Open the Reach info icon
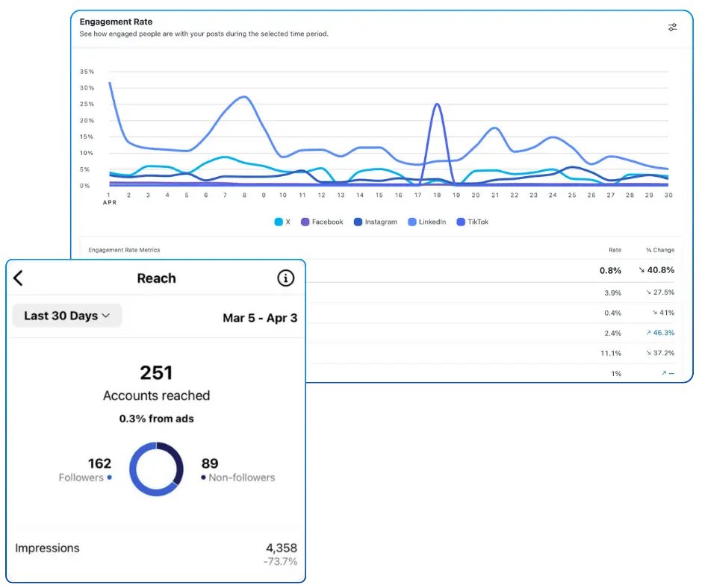This screenshot has width=702, height=588. pos(285,278)
